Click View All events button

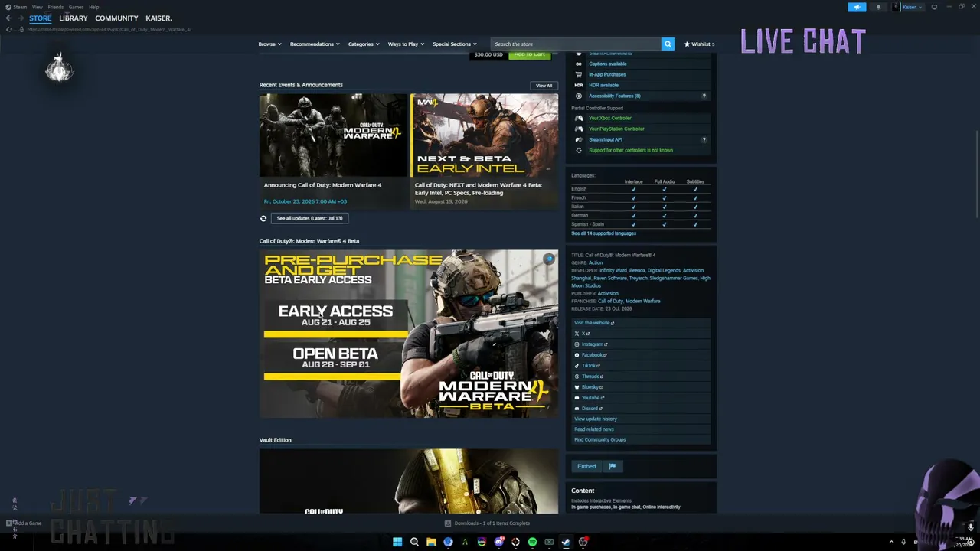click(x=544, y=86)
